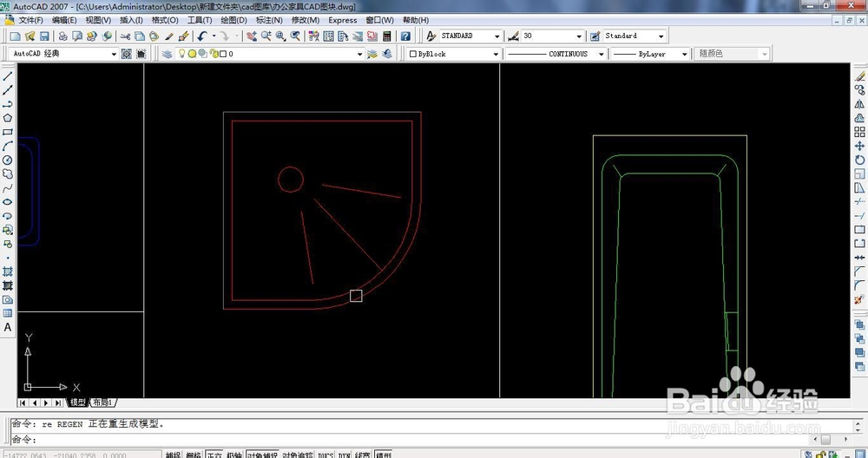Screen dimensions: 868x458
Task: Open the ByLayer lineweight dropdown
Action: click(684, 54)
